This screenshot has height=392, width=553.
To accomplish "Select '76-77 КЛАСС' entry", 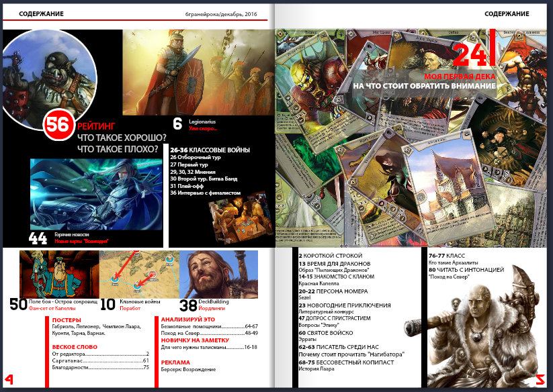I will tap(447, 256).
